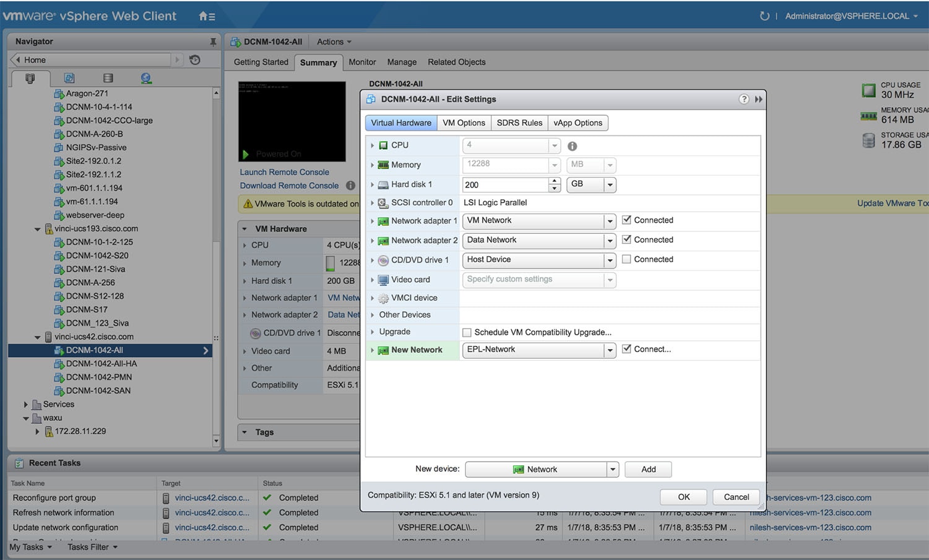Open help via the question mark icon

click(743, 99)
